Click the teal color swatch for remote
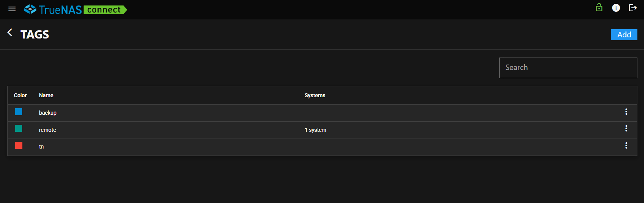Image resolution: width=644 pixels, height=203 pixels. [19, 129]
